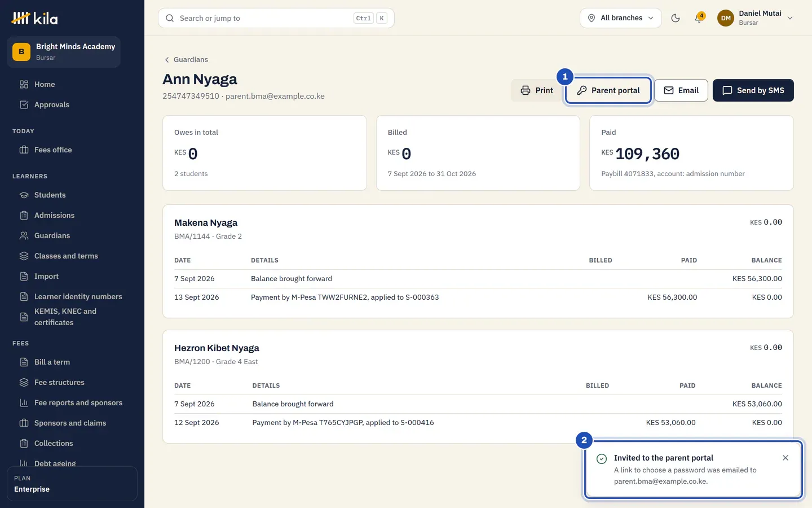Click the Fee reports and sponsors chart icon
The width and height of the screenshot is (812, 508).
24,402
